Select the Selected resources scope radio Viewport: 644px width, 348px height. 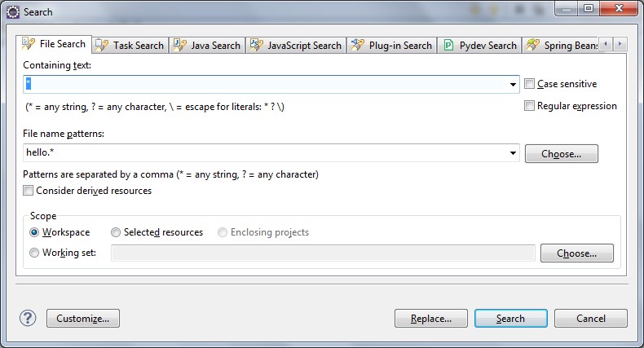pos(116,232)
